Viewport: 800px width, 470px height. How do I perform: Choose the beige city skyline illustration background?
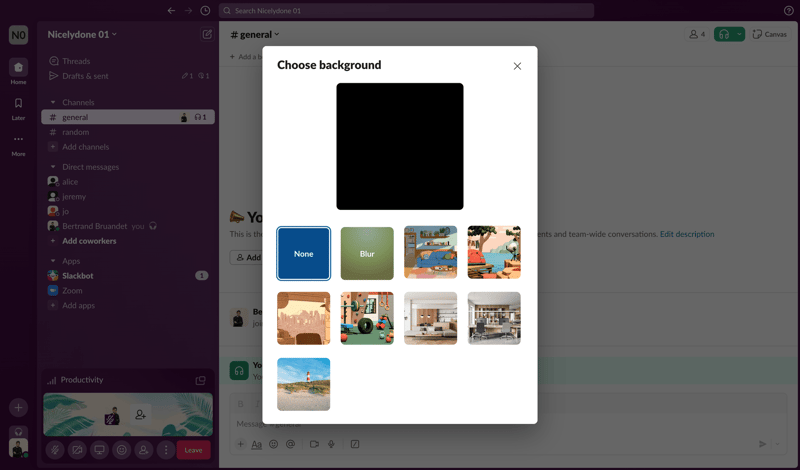click(x=304, y=318)
